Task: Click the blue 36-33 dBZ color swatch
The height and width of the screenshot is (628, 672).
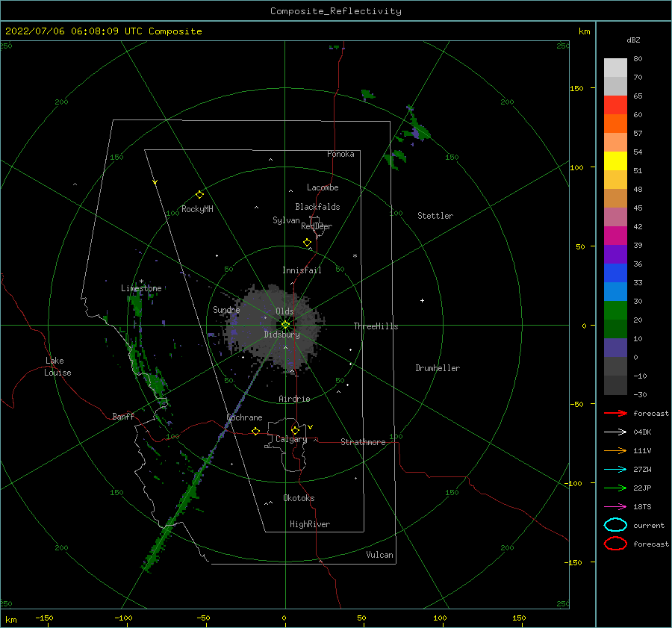Action: pyautogui.click(x=615, y=273)
